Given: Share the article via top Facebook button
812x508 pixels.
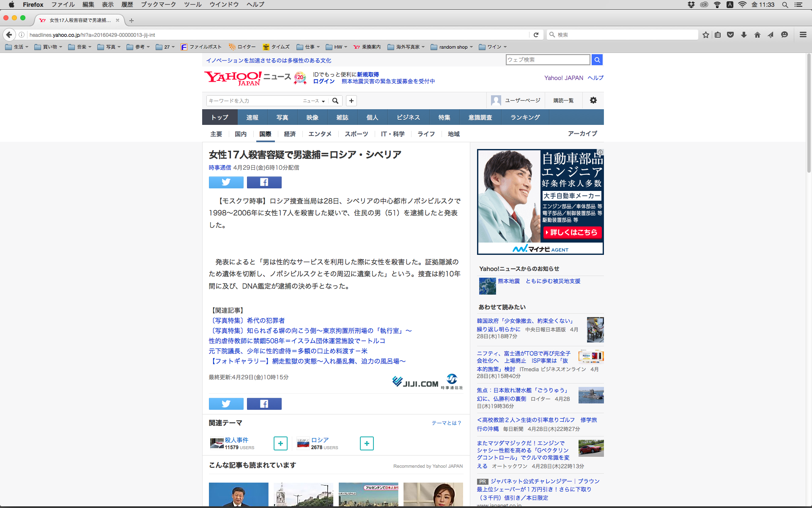Looking at the screenshot, I should pyautogui.click(x=264, y=182).
